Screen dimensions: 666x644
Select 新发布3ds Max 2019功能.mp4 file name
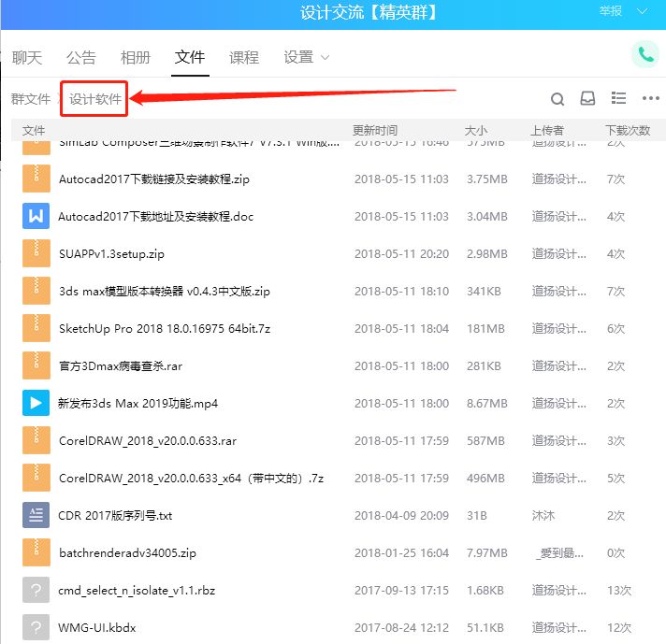pyautogui.click(x=138, y=403)
